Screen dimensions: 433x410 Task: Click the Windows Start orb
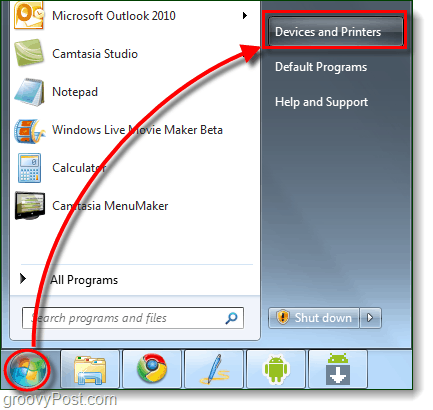point(27,370)
